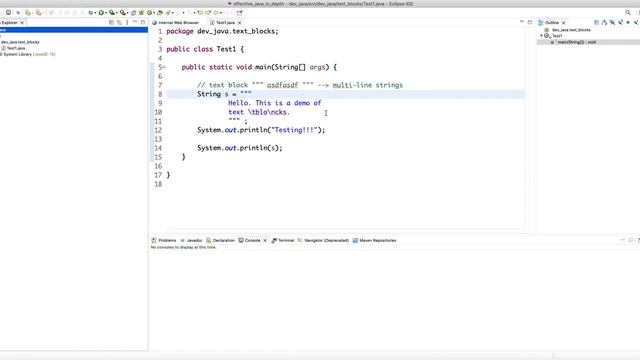Click the Coverage run icon
The image size is (640, 360).
point(112,13)
